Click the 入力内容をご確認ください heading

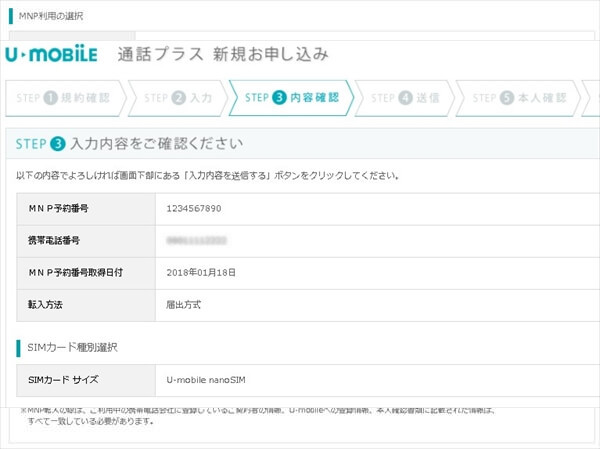coord(157,144)
